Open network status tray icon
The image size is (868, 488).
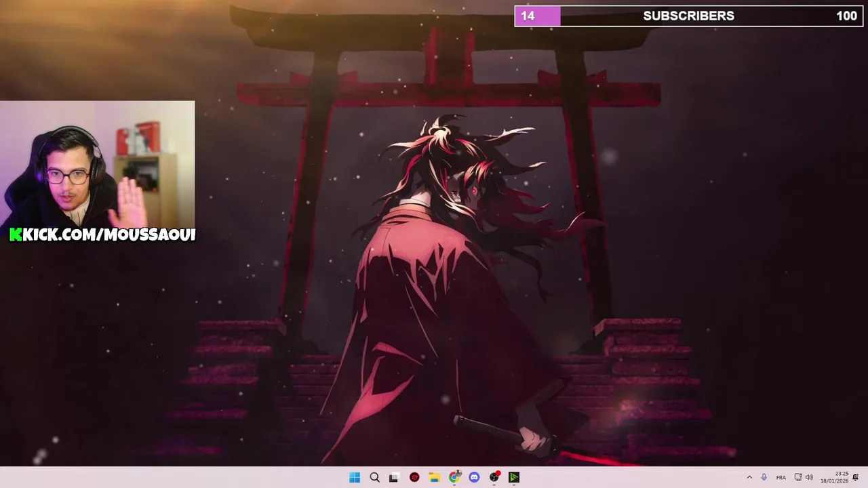tap(798, 477)
